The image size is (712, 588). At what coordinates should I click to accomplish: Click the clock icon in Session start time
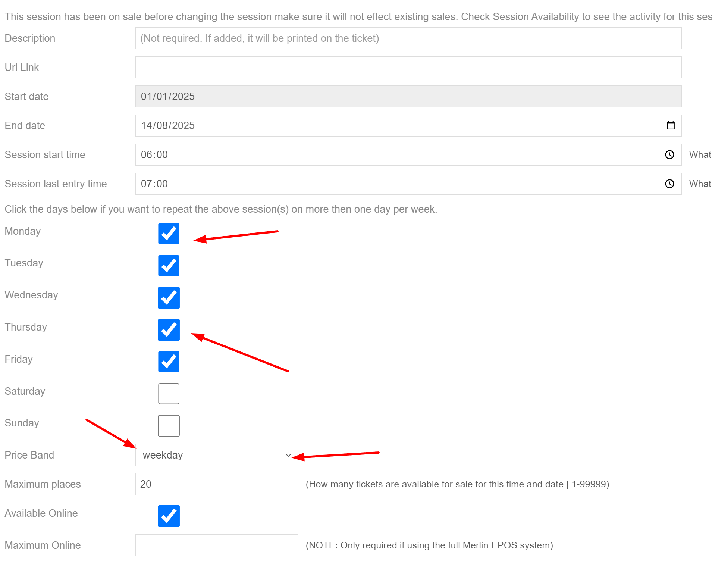(669, 154)
